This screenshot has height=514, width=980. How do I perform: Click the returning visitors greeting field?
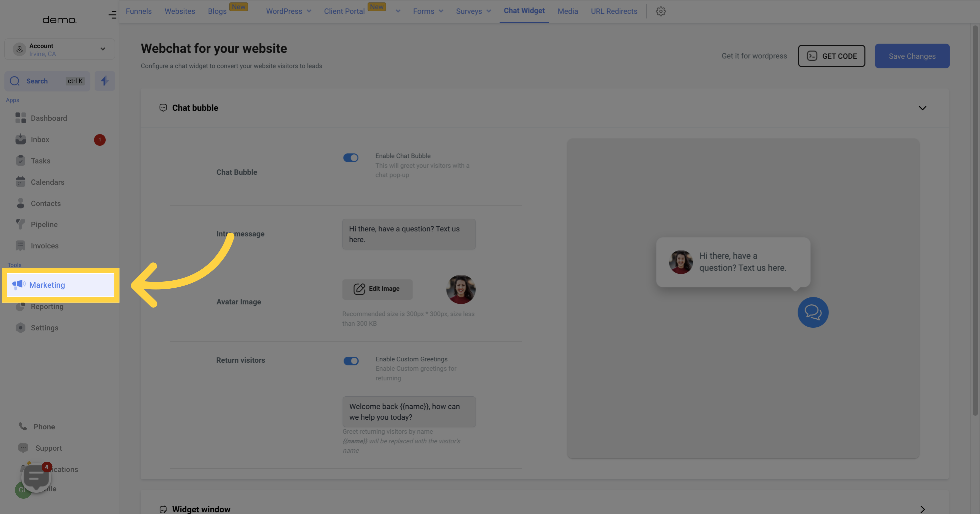point(409,411)
